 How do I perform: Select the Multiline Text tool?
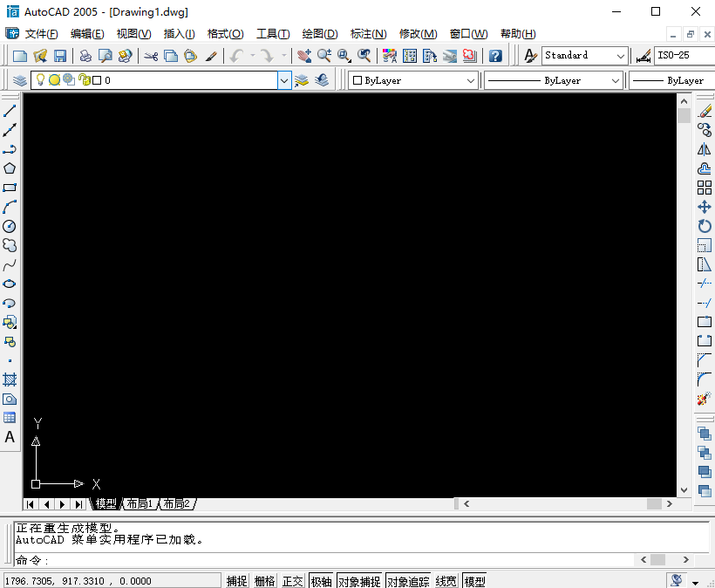(10, 437)
